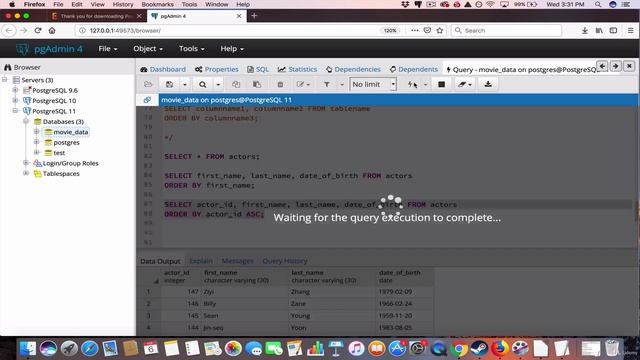Viewport: 640px width, 360px height.
Task: Collapse the Databases (3) node
Action: click(x=26, y=121)
